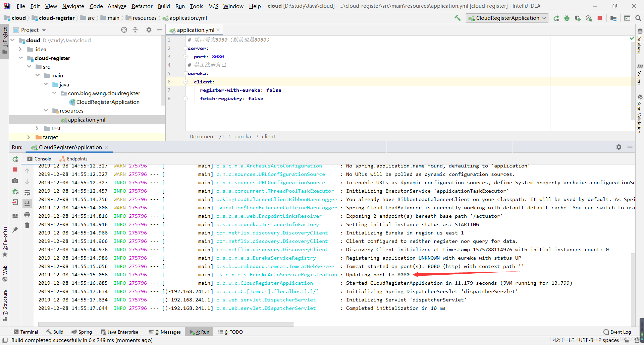The image size is (644, 345).
Task: Select the Console tab
Action: click(39, 159)
